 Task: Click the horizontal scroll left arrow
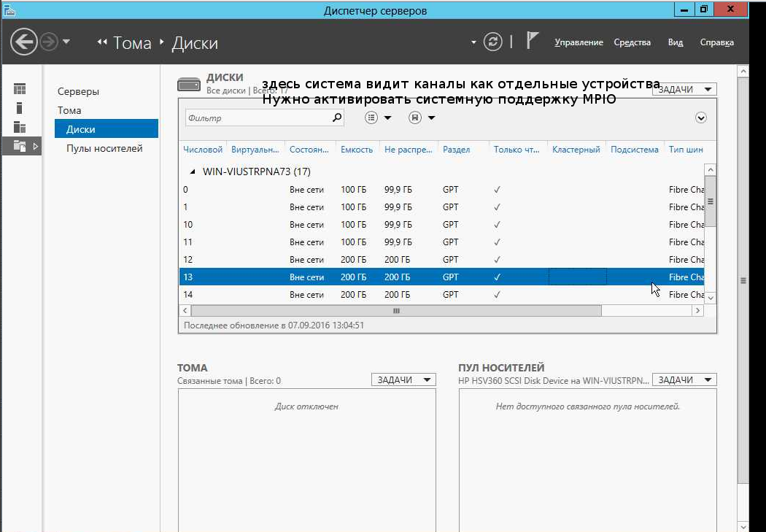[185, 310]
